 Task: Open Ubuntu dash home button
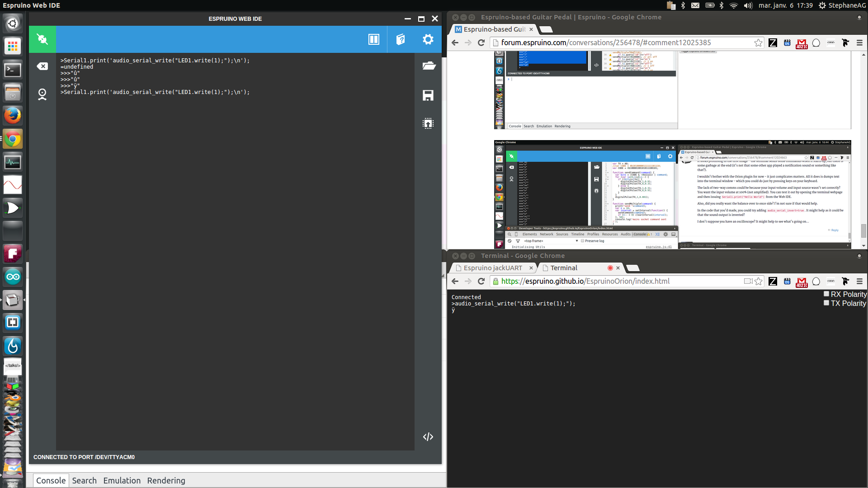(13, 23)
